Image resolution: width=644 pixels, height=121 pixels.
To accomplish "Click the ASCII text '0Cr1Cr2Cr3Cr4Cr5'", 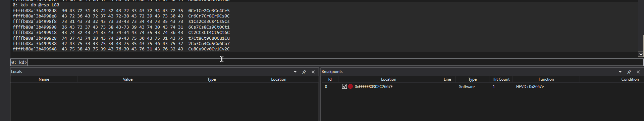I will 209,11.
